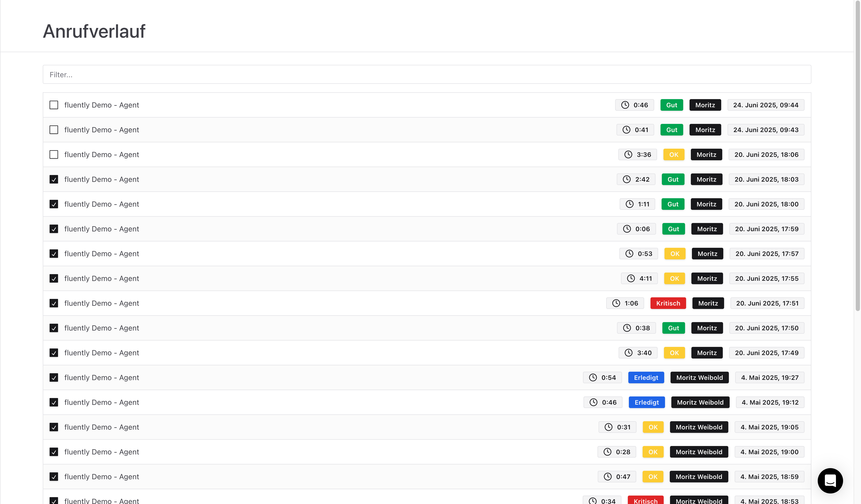Open the chat widget bubble icon
Viewport: 861px width, 504px height.
830,481
